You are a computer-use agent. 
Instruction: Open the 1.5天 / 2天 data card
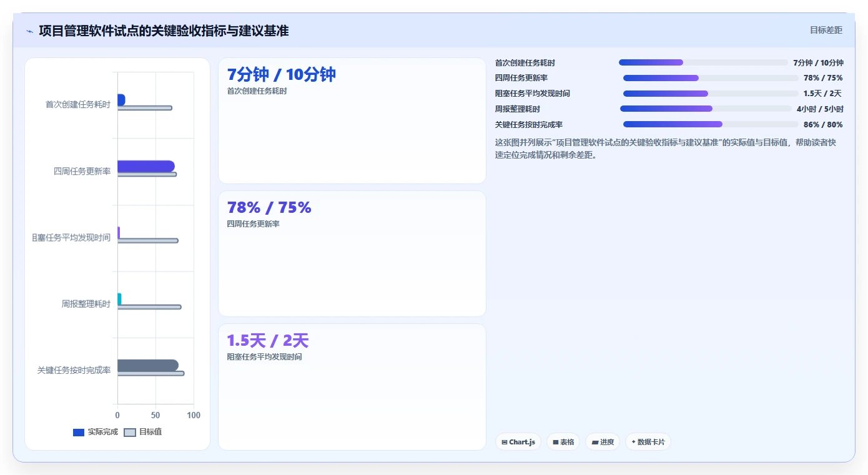[352, 387]
